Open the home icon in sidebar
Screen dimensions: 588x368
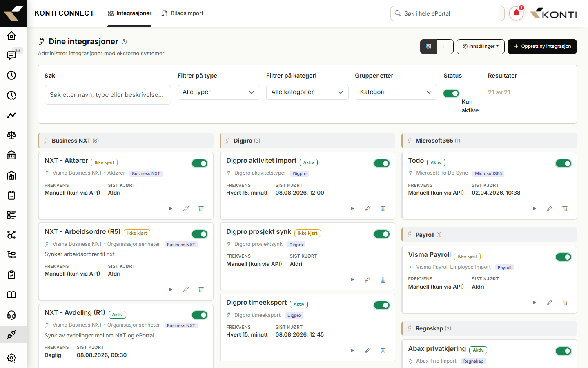coord(11,36)
